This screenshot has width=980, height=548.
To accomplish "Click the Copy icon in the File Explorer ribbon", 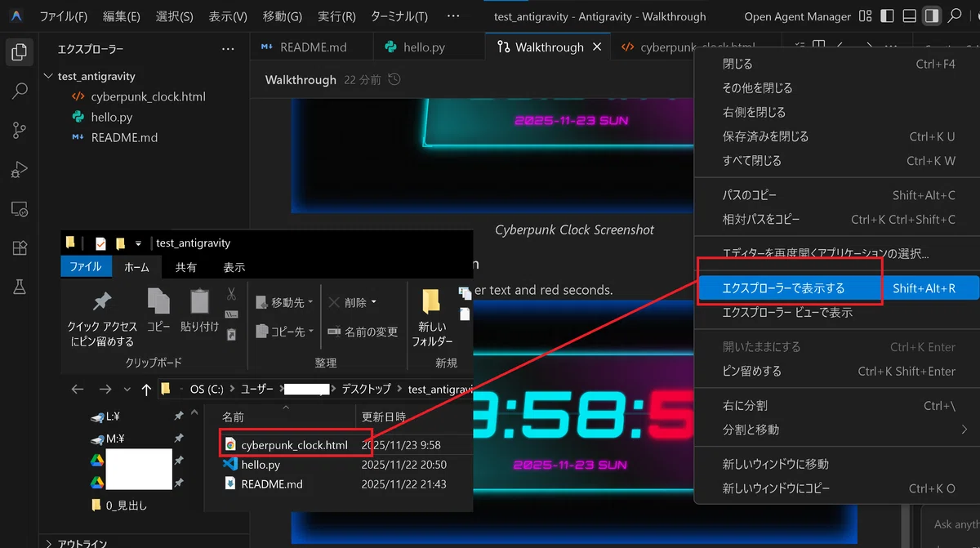I will pyautogui.click(x=158, y=301).
